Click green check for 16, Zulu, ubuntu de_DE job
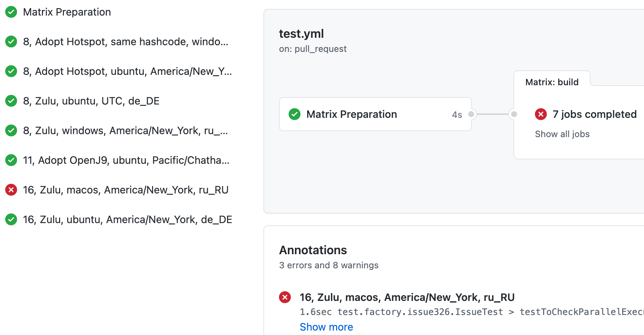Image resolution: width=644 pixels, height=335 pixels. tap(11, 219)
